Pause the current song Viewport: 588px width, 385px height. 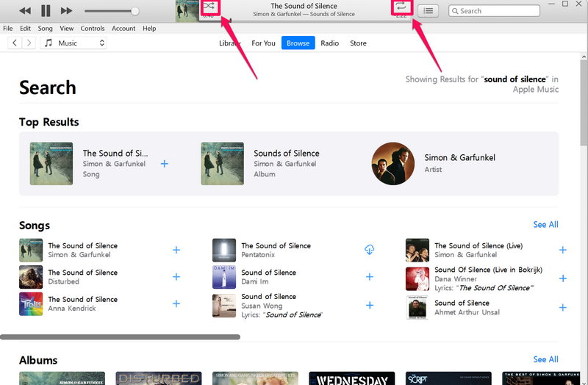(46, 11)
